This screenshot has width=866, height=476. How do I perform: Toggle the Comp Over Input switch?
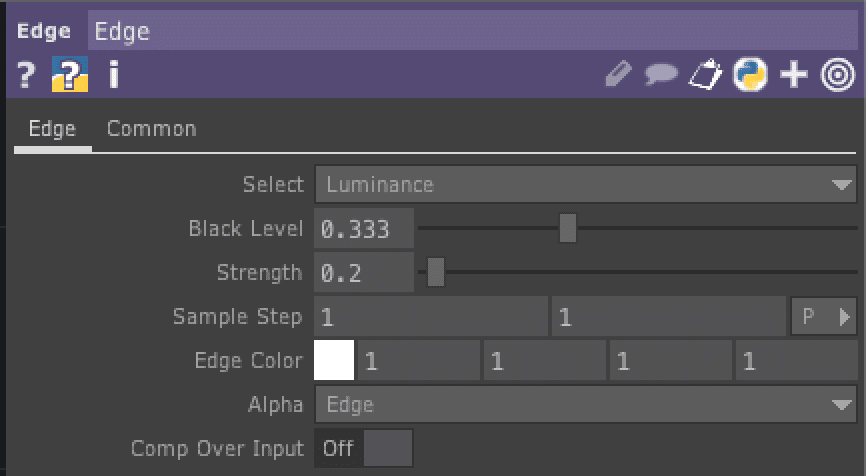click(364, 448)
